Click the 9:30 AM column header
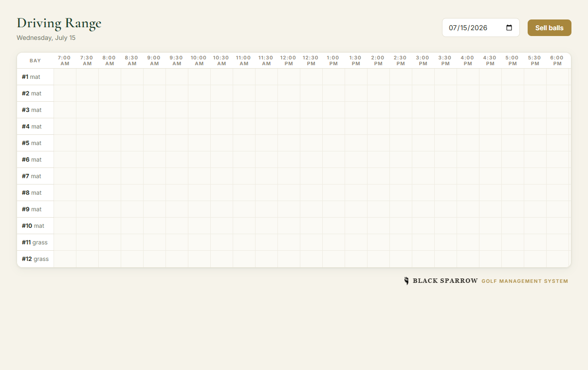This screenshot has height=370, width=588. (x=177, y=60)
